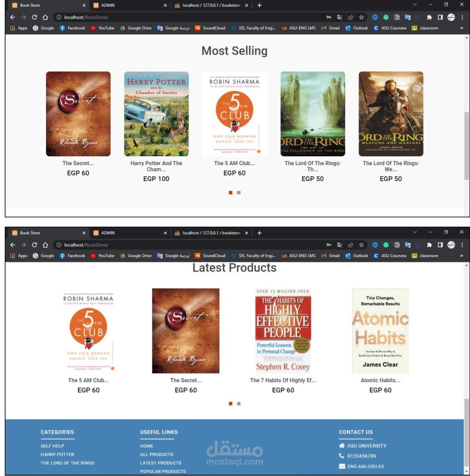Click ALL PRODUCTS link in footer
This screenshot has height=476, width=470.
coord(157,454)
